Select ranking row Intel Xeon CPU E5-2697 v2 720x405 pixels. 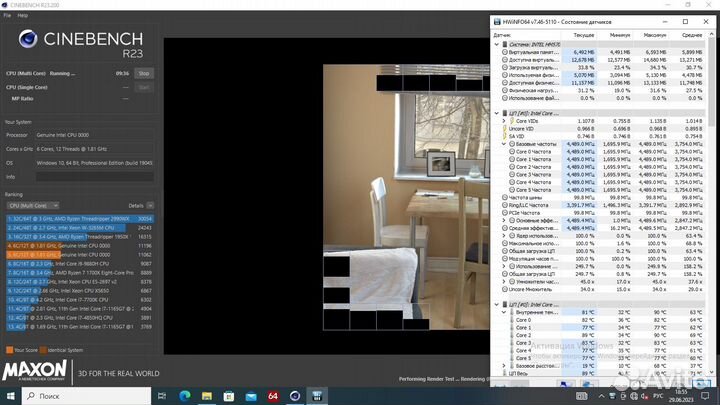[80, 281]
